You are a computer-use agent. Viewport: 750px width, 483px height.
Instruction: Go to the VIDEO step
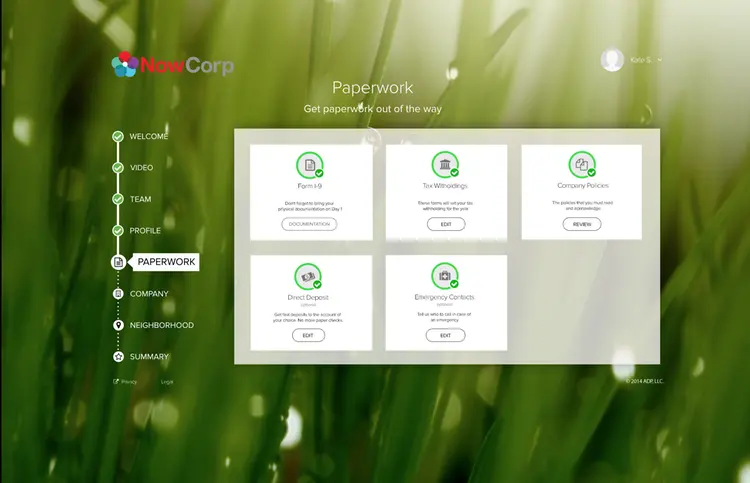point(142,168)
